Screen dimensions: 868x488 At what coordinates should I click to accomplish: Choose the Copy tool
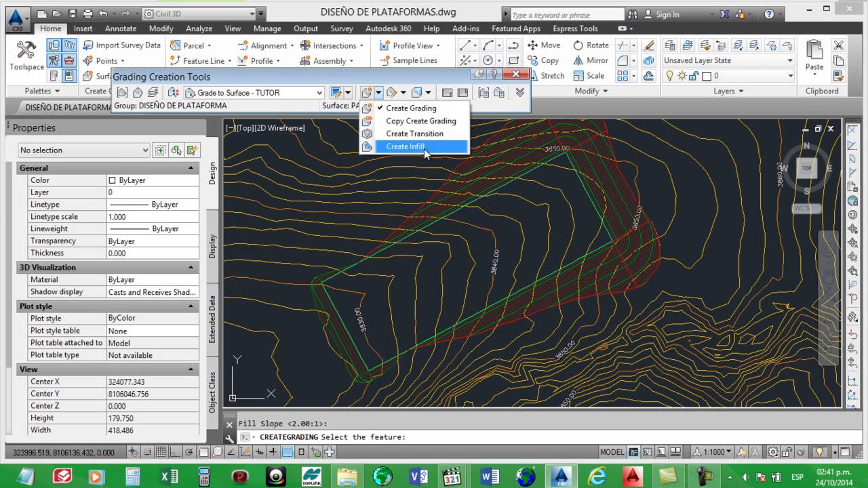click(543, 60)
